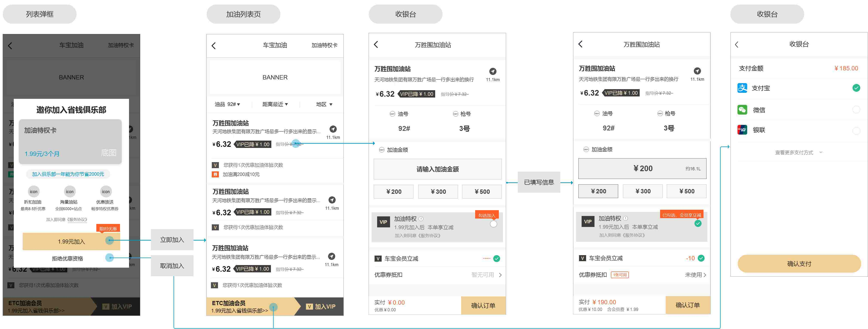The height and width of the screenshot is (329, 868).
Task: Tap 加油特权 info icon on card marked 已勾选
Action: click(625, 218)
